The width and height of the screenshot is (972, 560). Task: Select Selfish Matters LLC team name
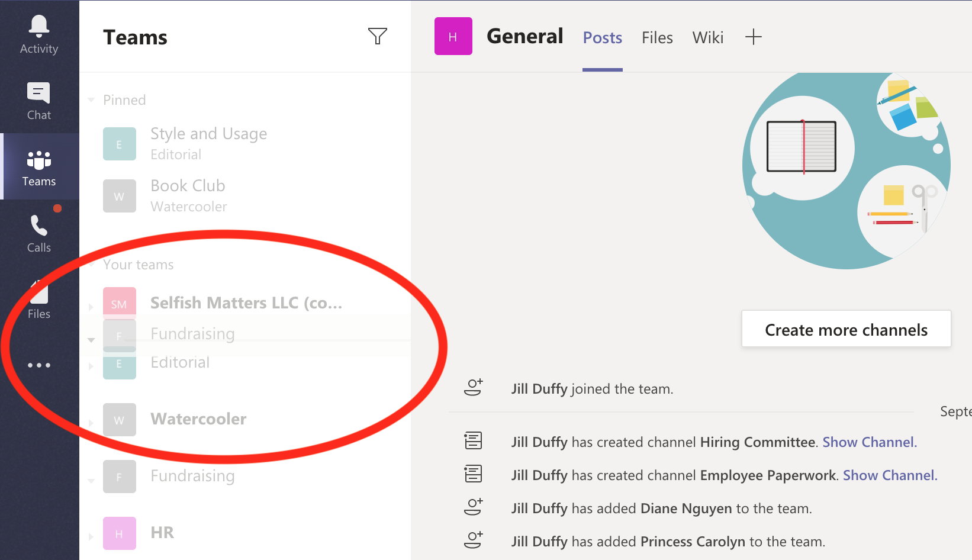point(246,302)
